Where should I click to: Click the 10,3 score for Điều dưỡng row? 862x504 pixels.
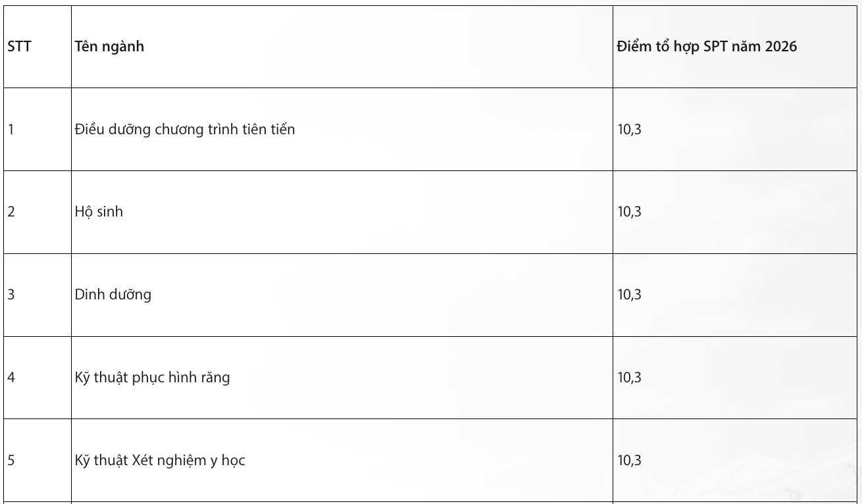pos(629,130)
